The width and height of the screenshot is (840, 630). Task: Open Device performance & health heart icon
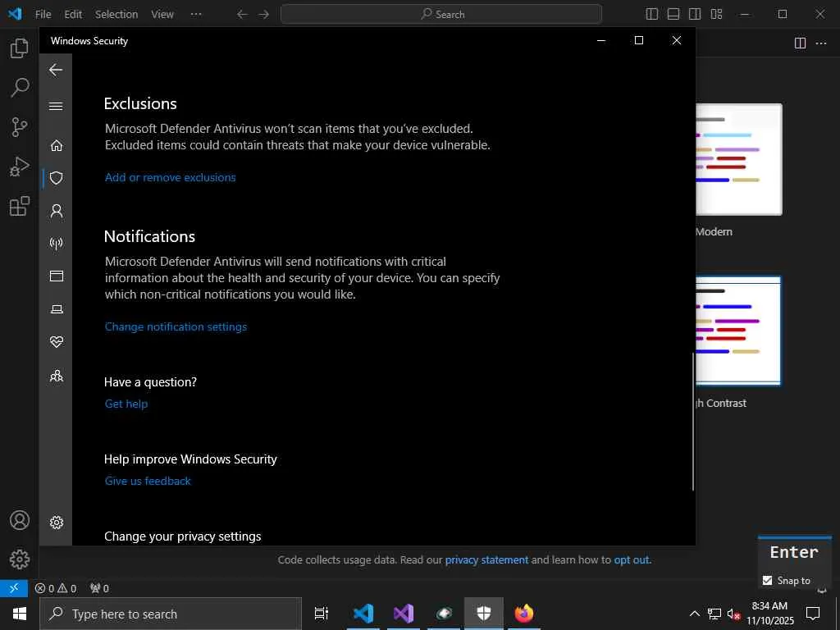click(x=57, y=342)
